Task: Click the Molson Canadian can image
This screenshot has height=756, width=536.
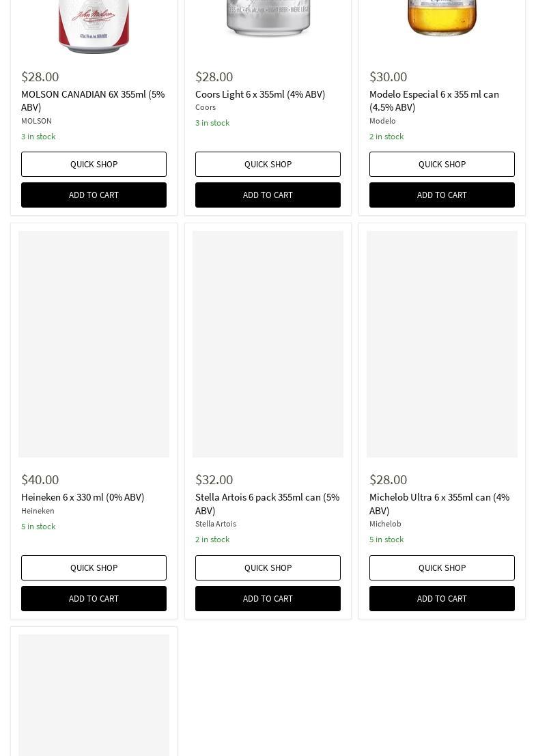Action: tap(94, 26)
